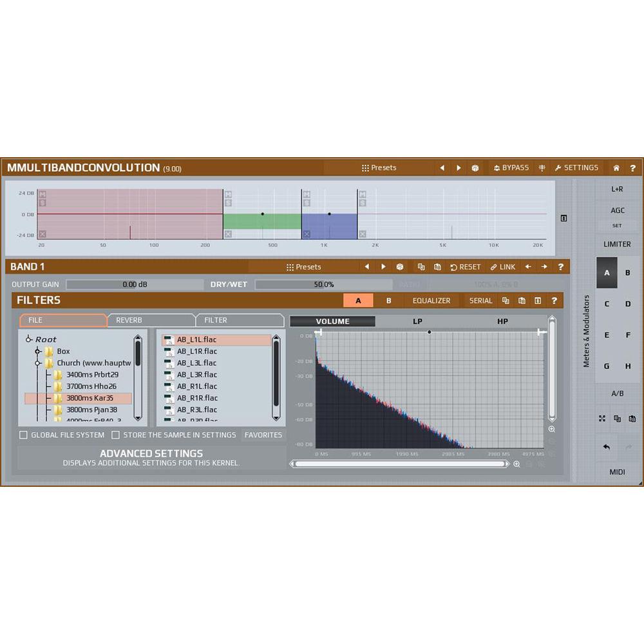This screenshot has height=644, width=644.
Task: Collapse the Church (www.hauptw folder in the tree
Action: [x=37, y=363]
